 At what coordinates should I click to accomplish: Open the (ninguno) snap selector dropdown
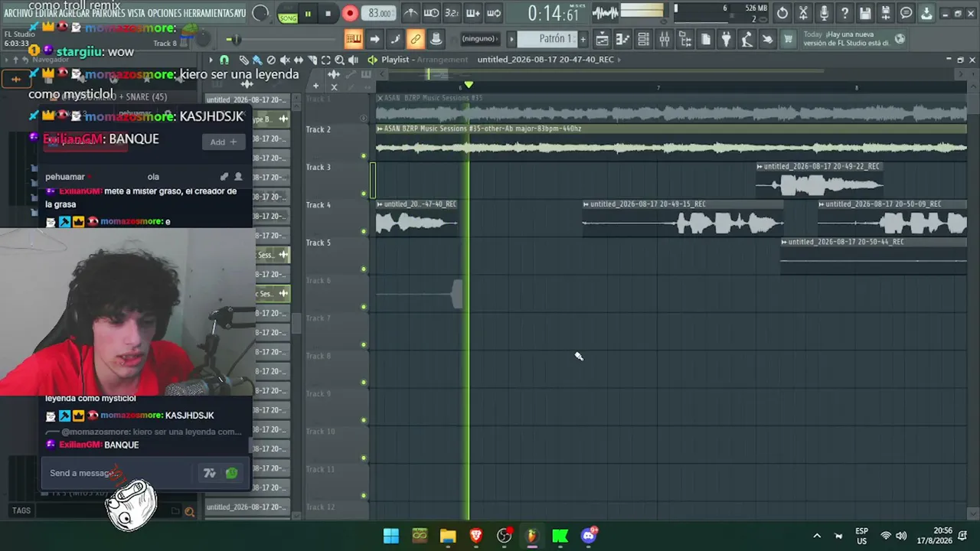tap(480, 39)
